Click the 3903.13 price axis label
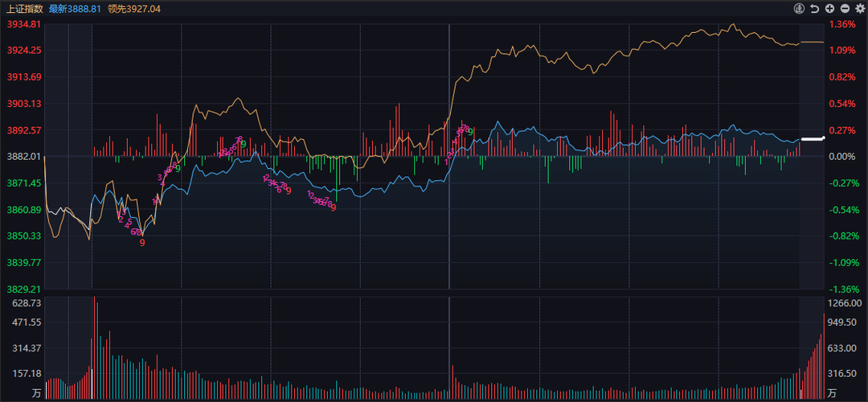 click(x=23, y=104)
